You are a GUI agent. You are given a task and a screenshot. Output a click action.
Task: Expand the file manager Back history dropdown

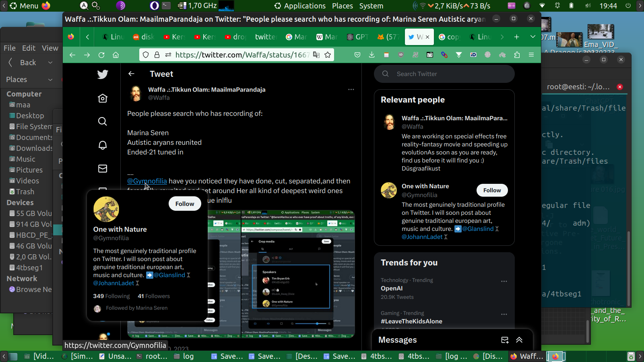coord(50,62)
